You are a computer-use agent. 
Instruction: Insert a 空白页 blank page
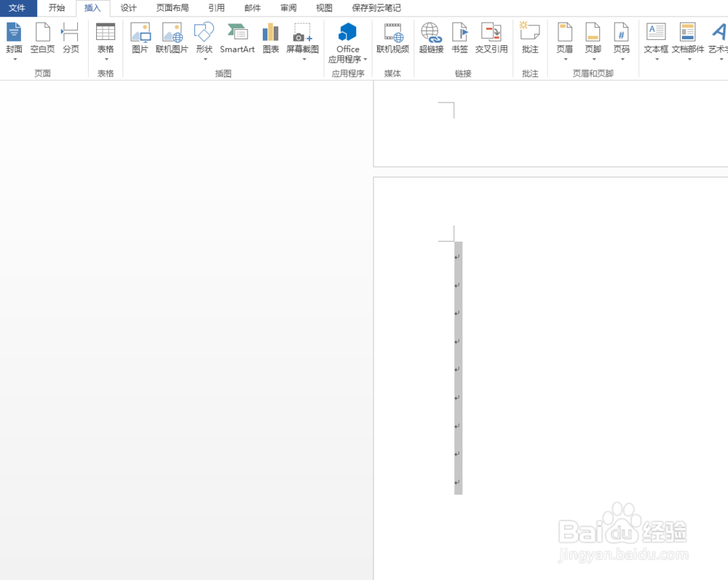(x=42, y=39)
